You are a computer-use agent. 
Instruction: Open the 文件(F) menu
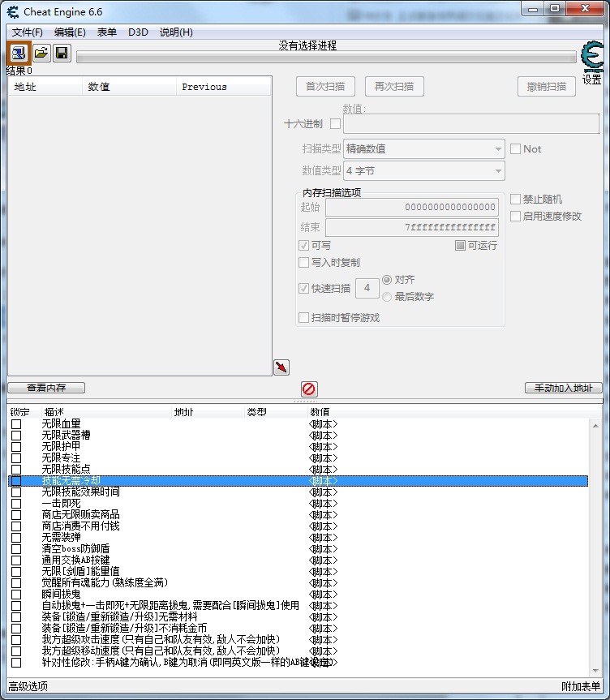[x=28, y=32]
